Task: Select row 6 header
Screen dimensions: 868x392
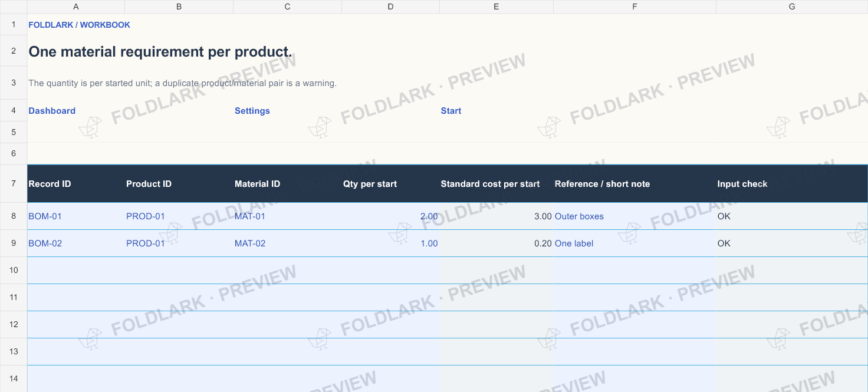Action: pyautogui.click(x=14, y=153)
